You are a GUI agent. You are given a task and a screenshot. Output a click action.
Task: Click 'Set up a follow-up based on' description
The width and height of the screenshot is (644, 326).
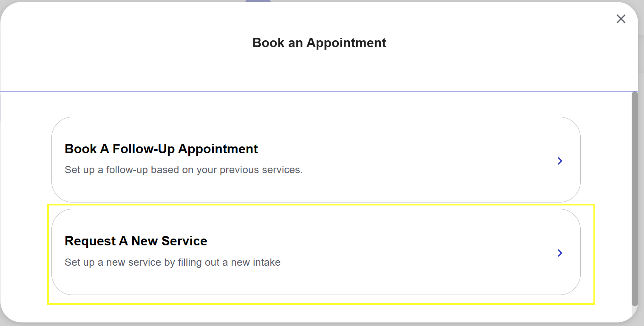[184, 170]
